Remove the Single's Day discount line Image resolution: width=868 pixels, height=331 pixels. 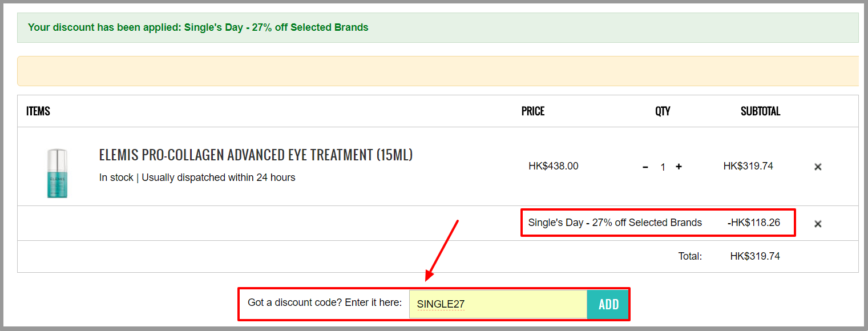818,224
